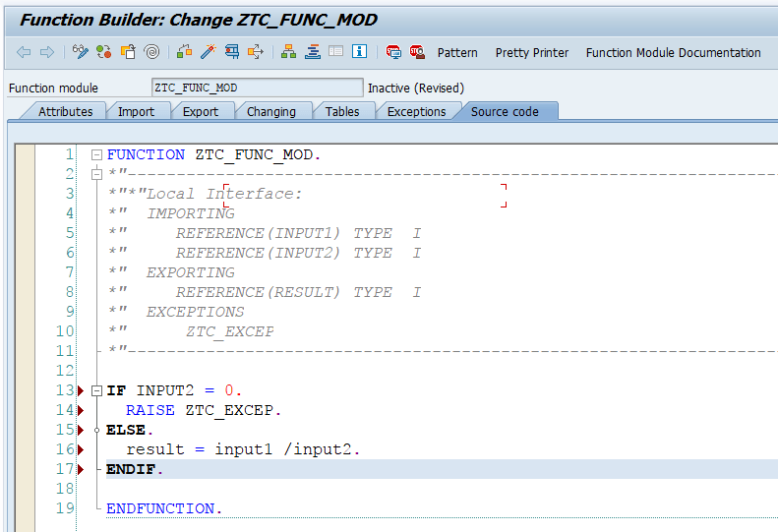Open the Other Object icon
The height and width of the screenshot is (532, 778).
point(128,51)
